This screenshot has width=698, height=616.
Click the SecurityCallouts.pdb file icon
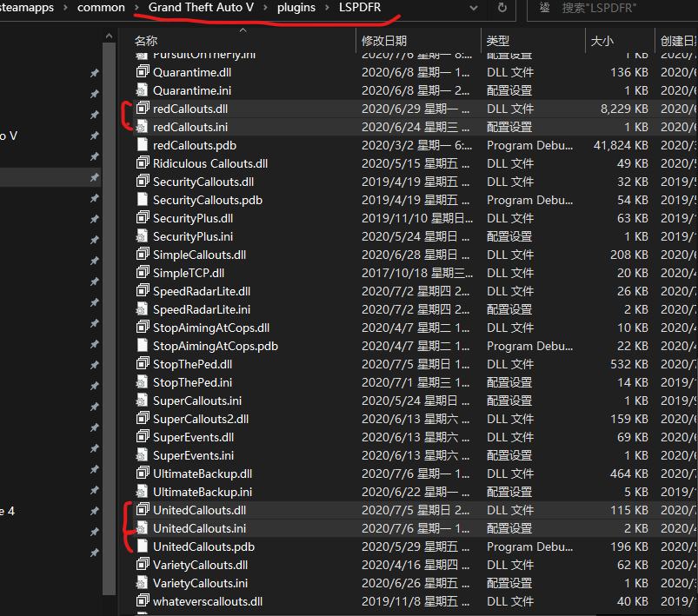point(143,199)
